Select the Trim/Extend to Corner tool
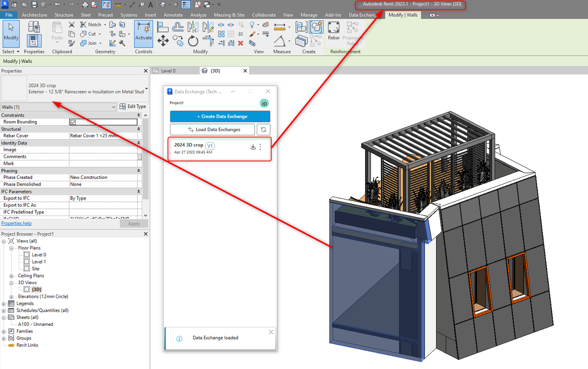 click(207, 41)
